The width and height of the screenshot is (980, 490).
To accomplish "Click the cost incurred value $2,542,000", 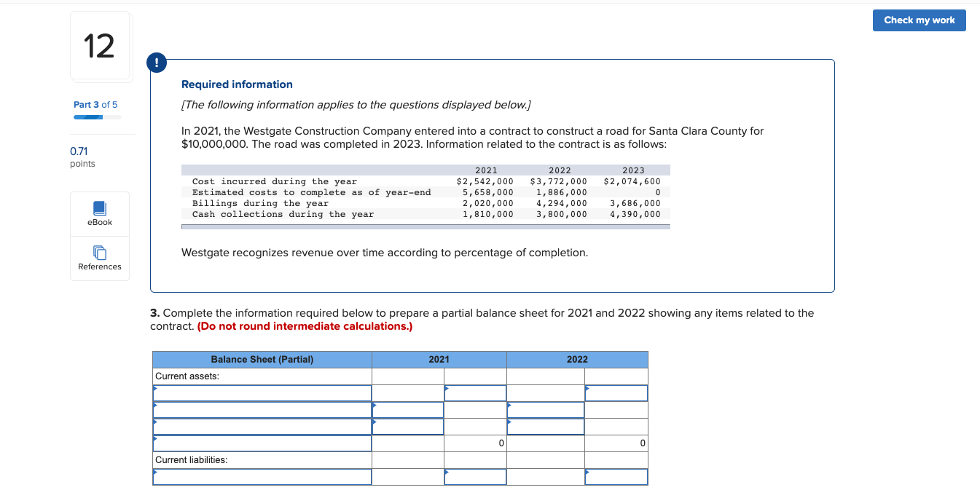I will [x=485, y=181].
